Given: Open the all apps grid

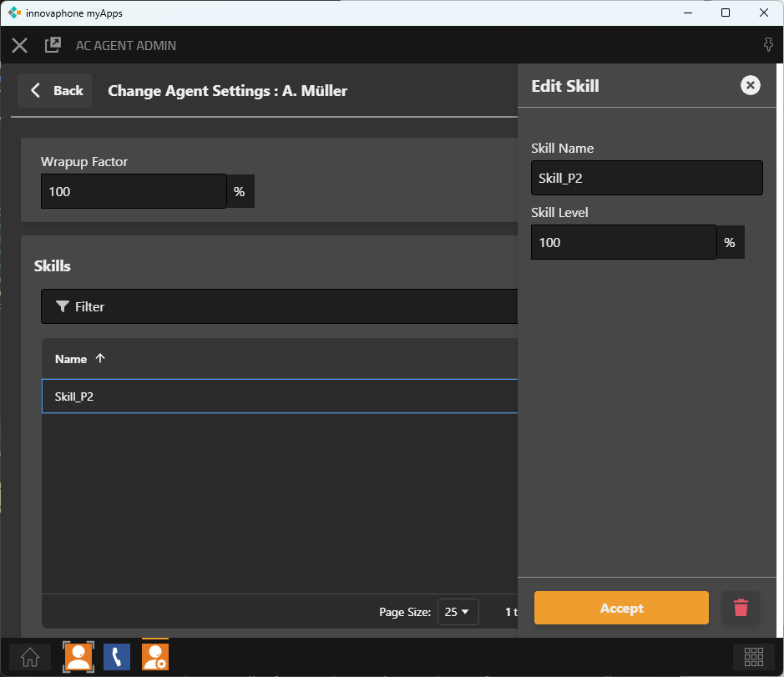Looking at the screenshot, I should pyautogui.click(x=754, y=657).
